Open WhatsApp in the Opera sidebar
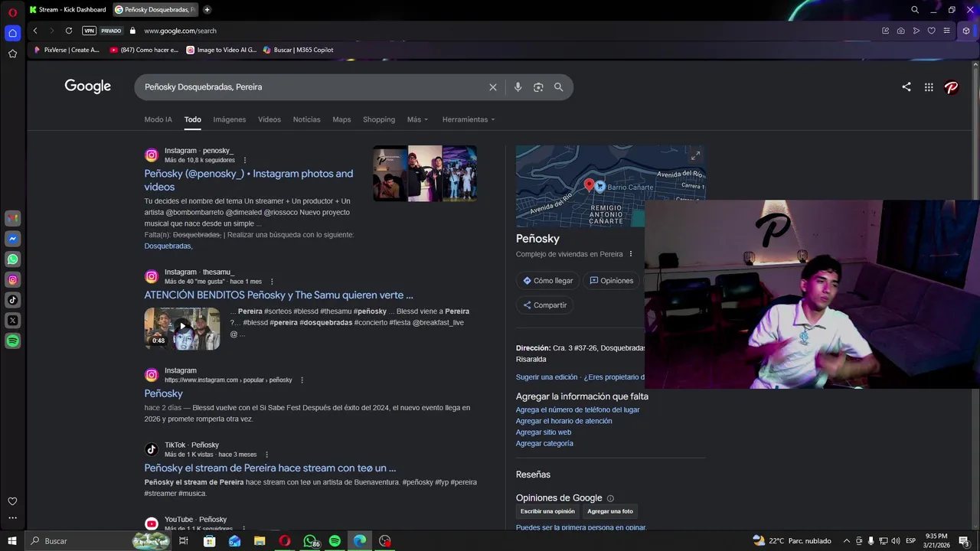 click(x=12, y=259)
